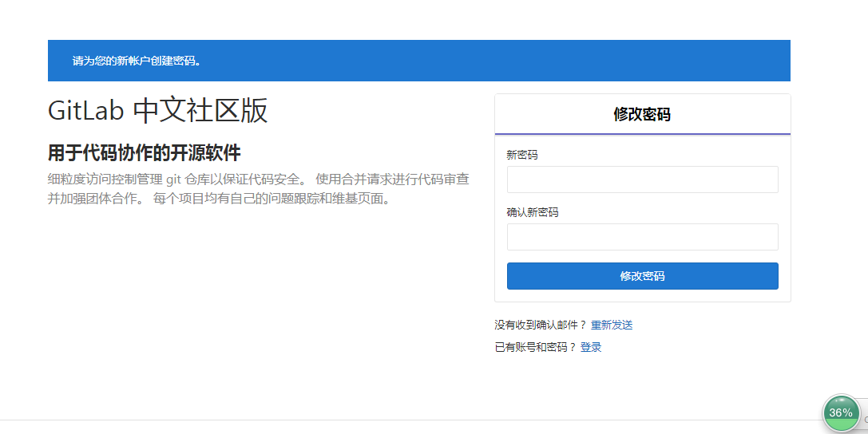
Task: Click the 用于代码协作的开源软件 heading
Action: click(x=144, y=153)
